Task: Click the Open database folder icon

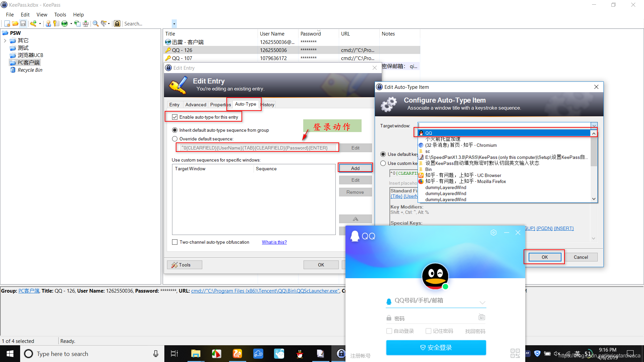Action: pos(15,23)
